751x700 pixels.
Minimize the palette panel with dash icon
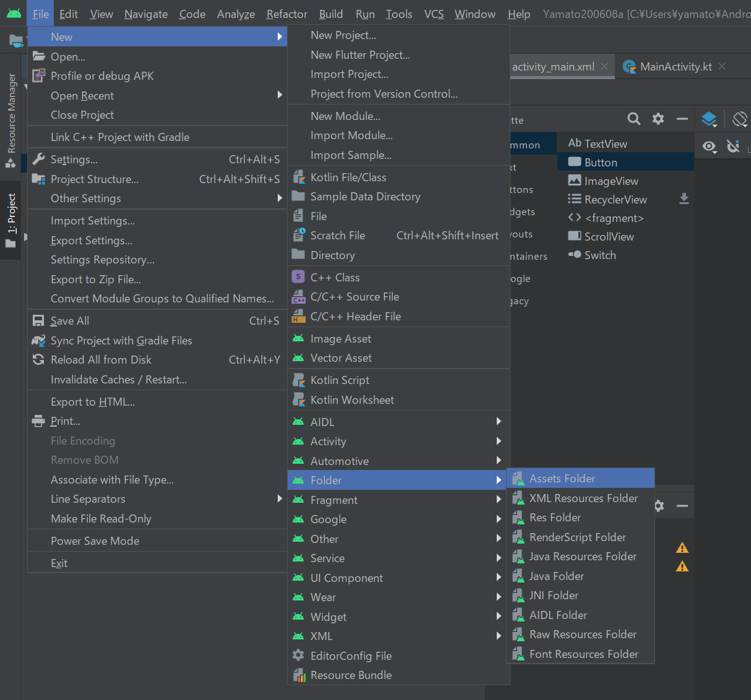(682, 119)
